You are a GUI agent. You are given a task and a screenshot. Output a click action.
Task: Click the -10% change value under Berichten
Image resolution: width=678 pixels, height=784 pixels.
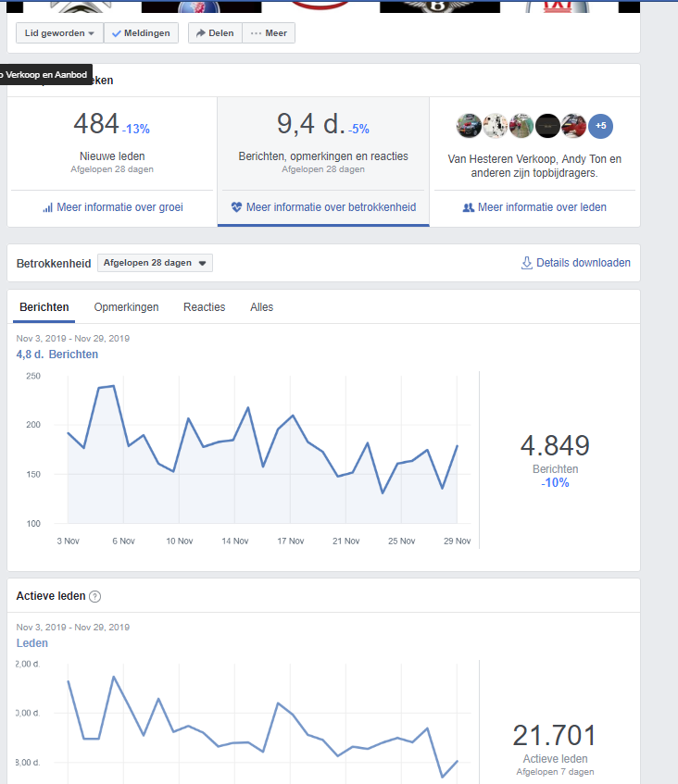click(555, 483)
